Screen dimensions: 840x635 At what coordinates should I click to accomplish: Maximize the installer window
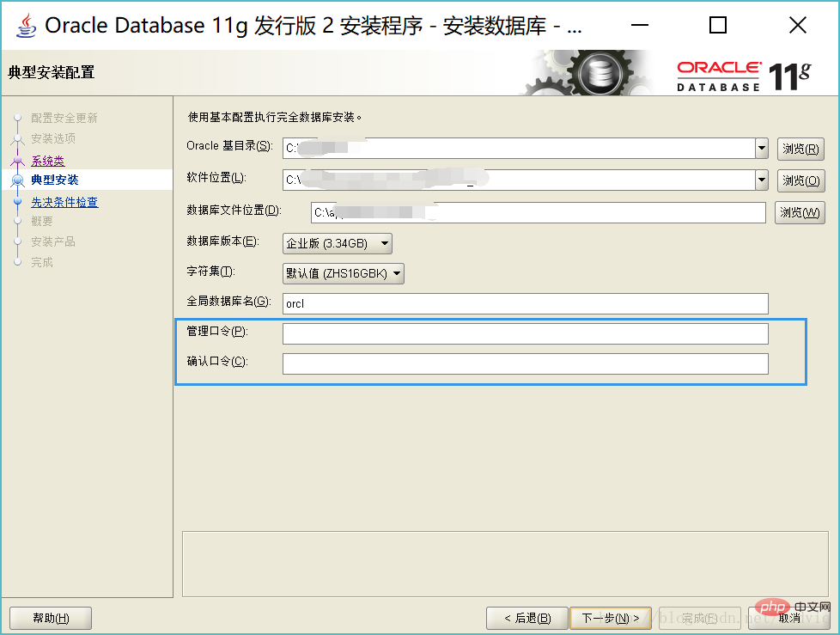(x=718, y=25)
